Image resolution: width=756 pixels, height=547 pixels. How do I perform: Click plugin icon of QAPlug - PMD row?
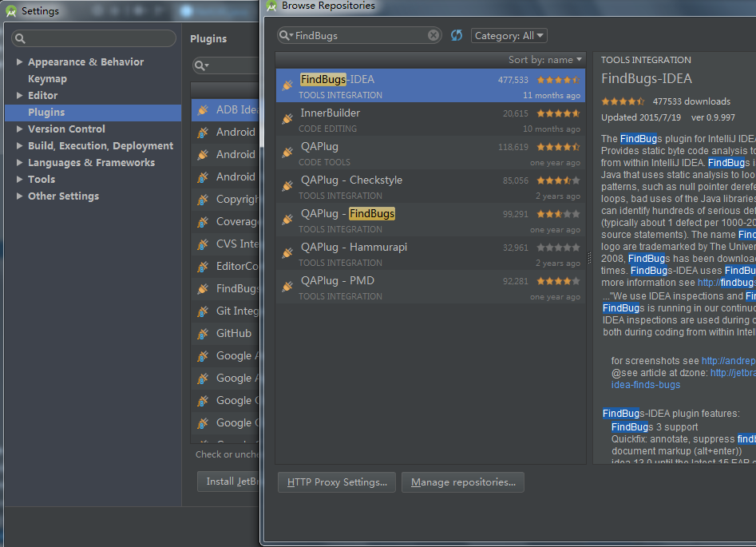(x=287, y=287)
